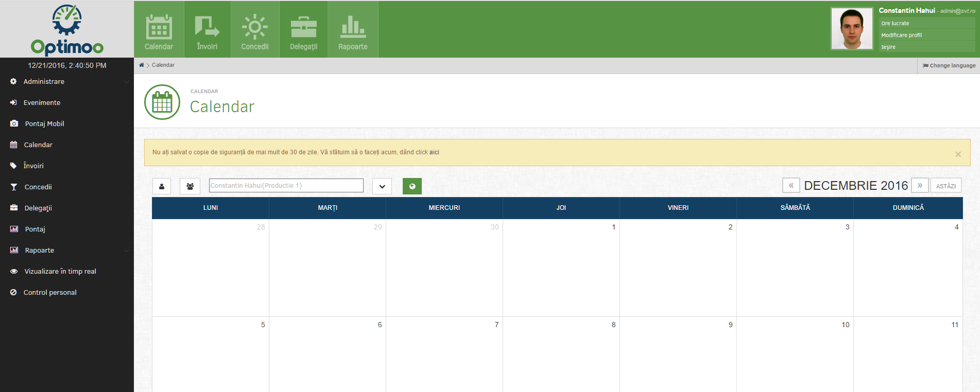Open the Concedii sun icon tile
The width and height of the screenshot is (980, 392).
[x=255, y=29]
